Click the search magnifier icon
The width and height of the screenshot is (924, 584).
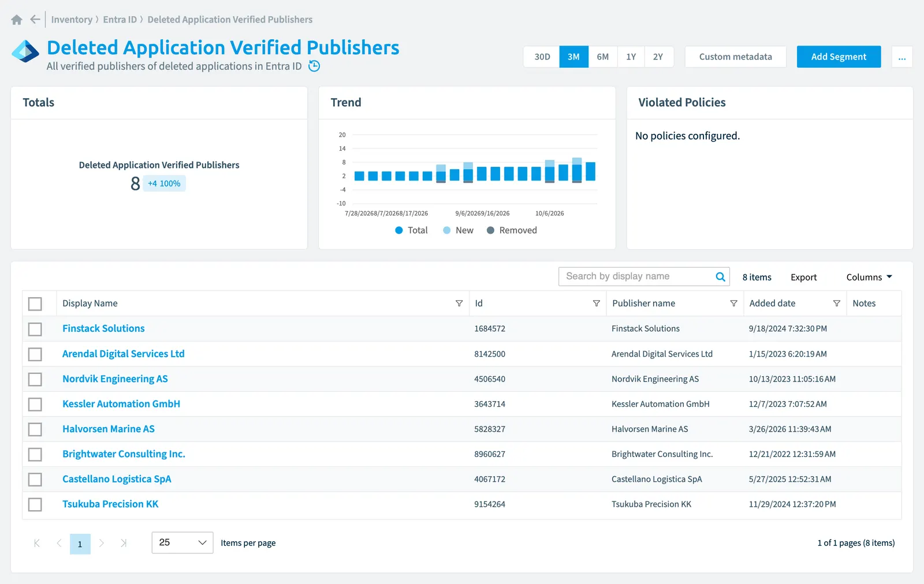pyautogui.click(x=720, y=276)
